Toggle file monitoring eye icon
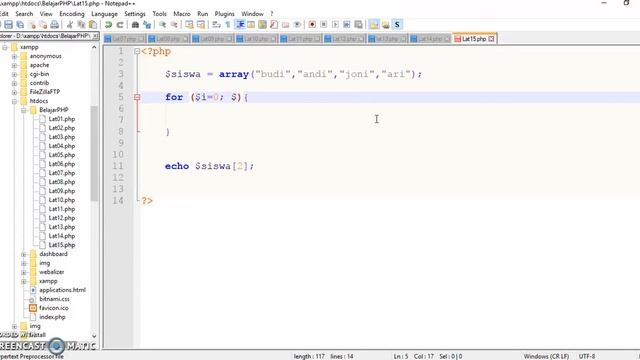This screenshot has height=360, width=640. (297, 24)
